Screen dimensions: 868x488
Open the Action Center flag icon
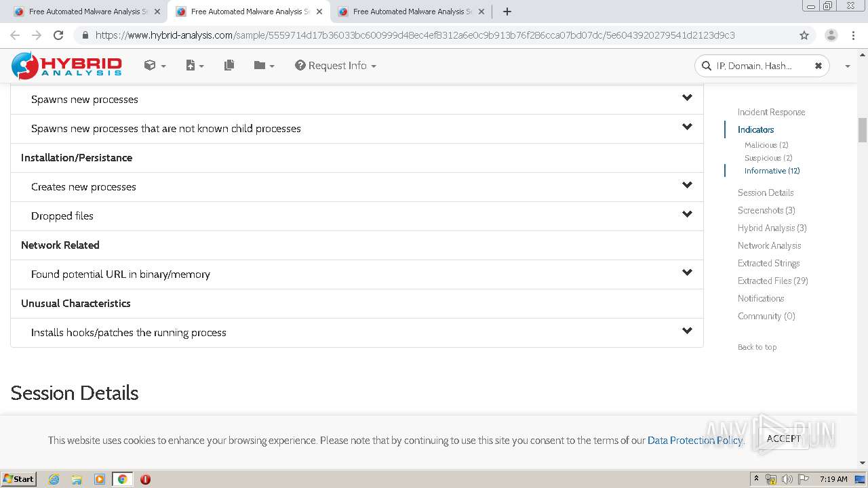[x=803, y=479]
